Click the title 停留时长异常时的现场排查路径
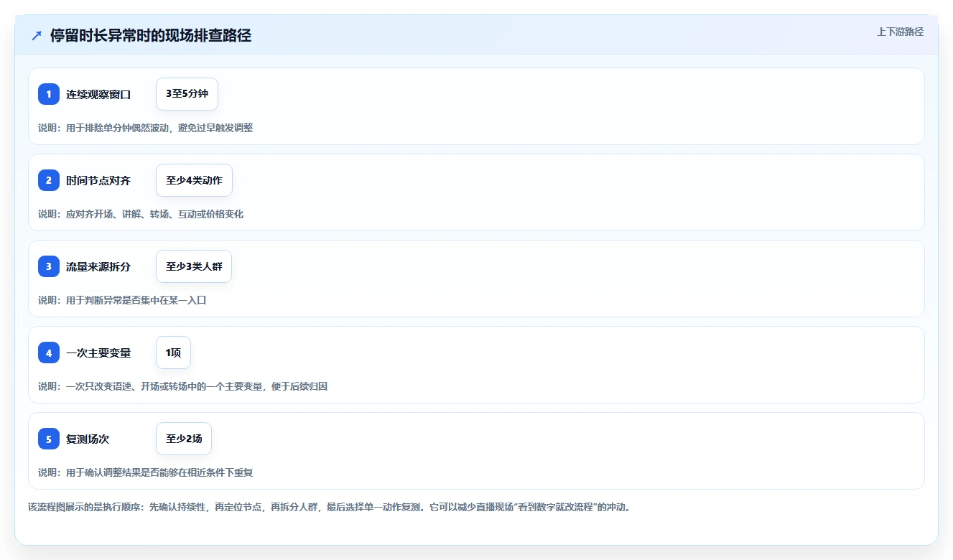 coord(151,36)
